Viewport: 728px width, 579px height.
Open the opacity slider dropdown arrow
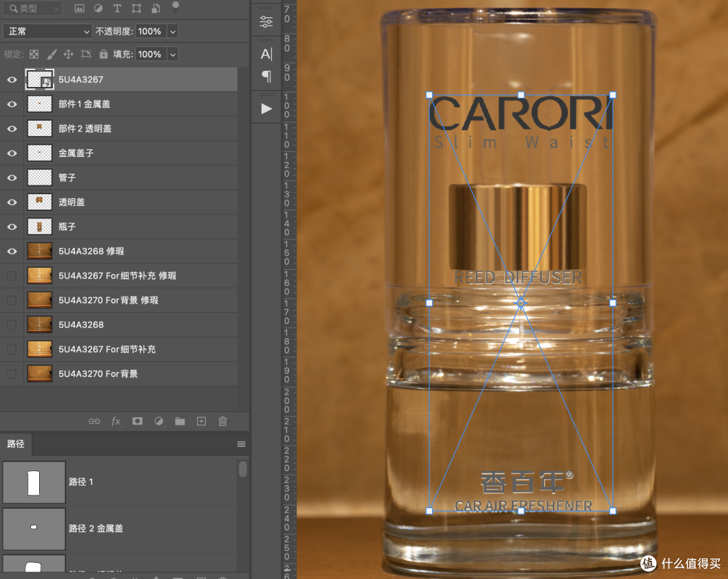tap(173, 31)
